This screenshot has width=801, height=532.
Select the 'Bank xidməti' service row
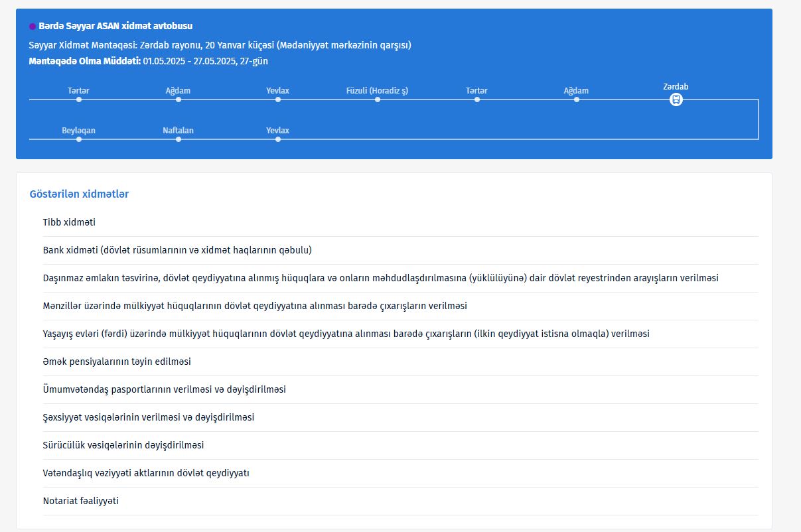point(400,251)
